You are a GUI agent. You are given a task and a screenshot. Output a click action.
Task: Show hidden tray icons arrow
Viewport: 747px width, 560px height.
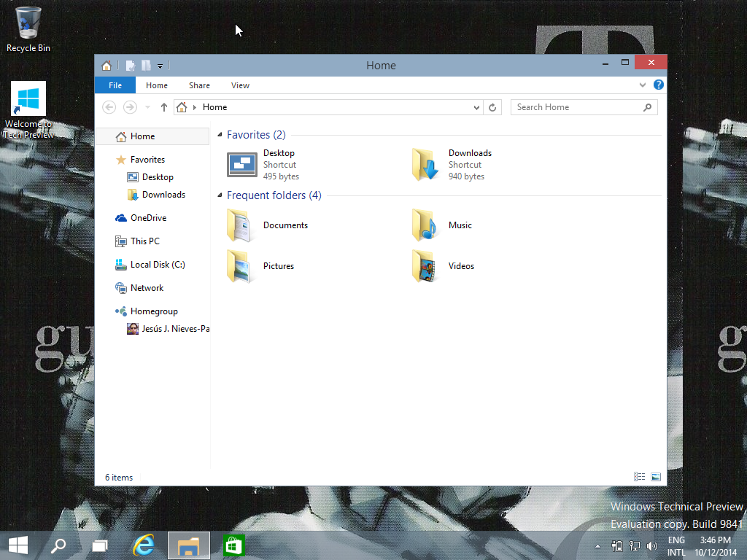coord(597,546)
